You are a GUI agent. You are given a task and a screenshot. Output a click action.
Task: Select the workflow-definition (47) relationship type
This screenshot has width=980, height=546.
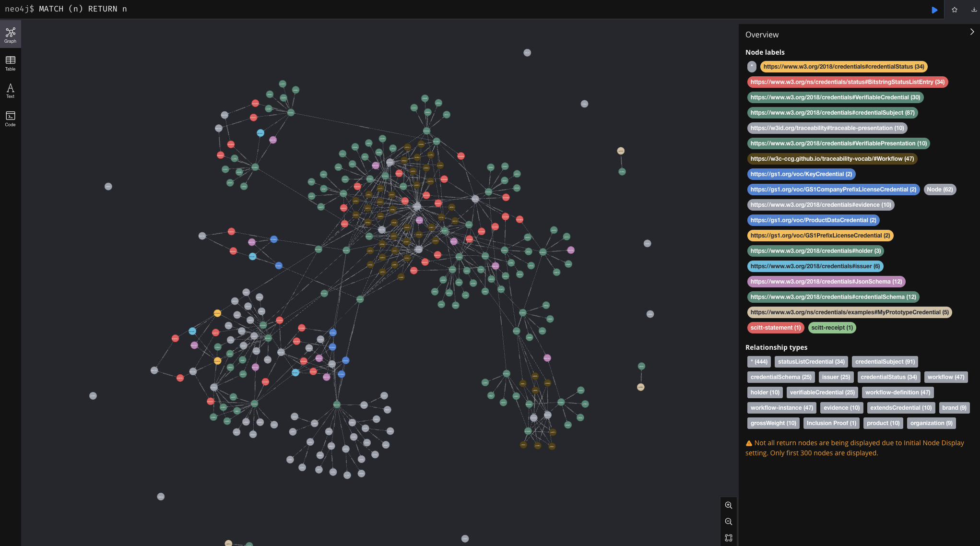[x=897, y=392]
